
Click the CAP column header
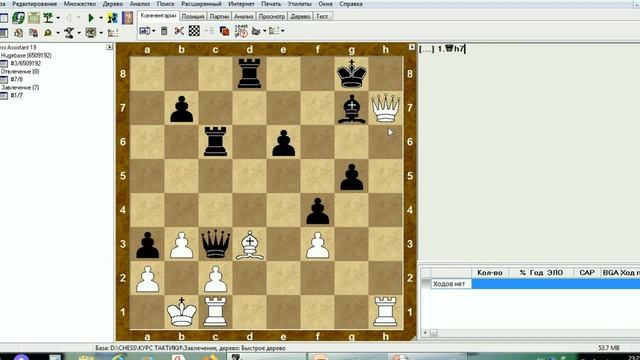[x=587, y=273]
